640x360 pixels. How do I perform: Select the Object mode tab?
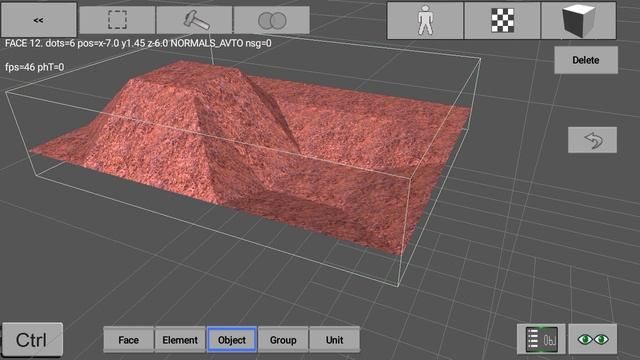(232, 340)
